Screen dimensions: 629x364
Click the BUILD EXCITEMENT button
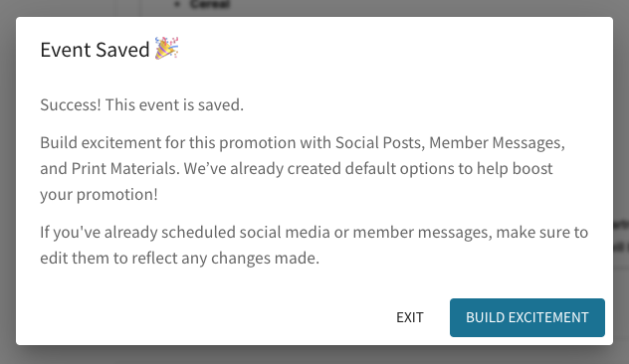point(527,317)
